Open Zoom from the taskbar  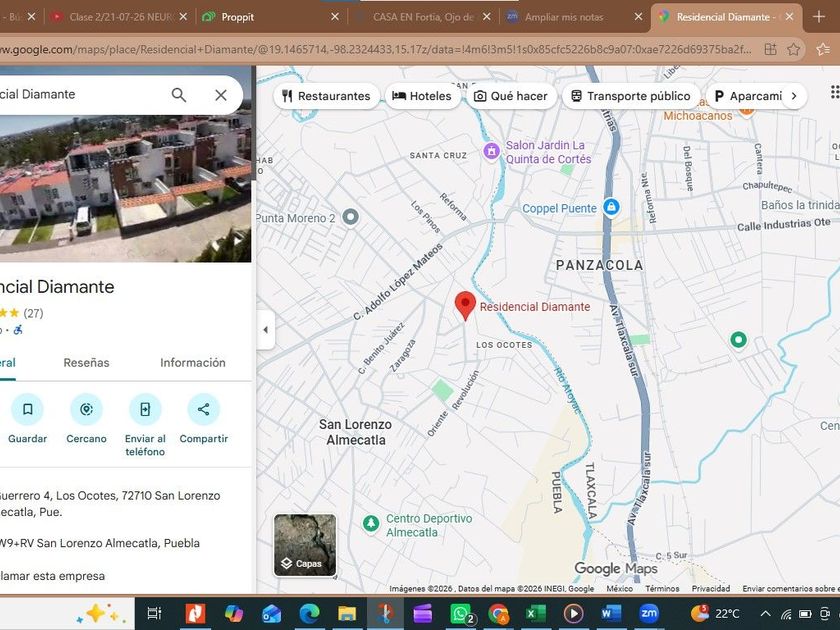coord(649,613)
